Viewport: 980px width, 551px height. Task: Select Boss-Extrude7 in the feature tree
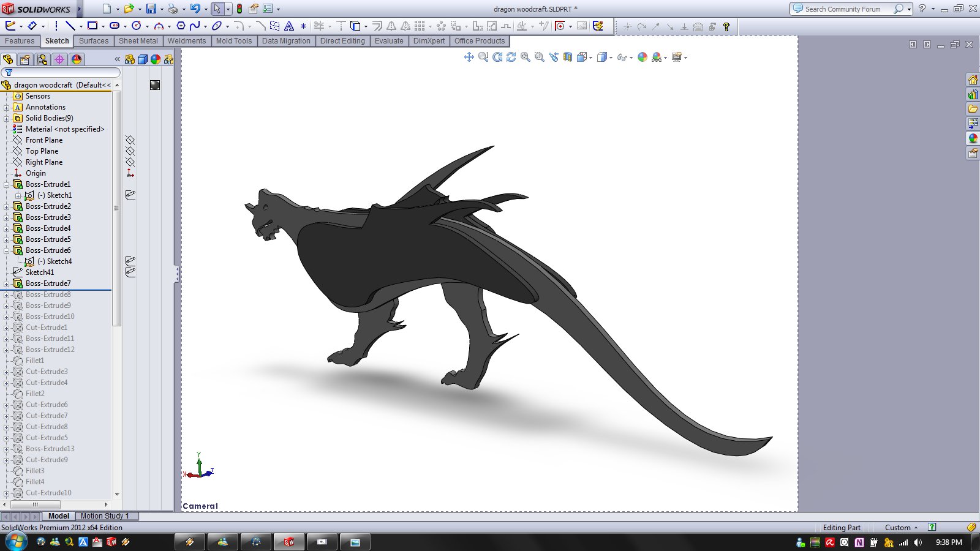coord(48,283)
